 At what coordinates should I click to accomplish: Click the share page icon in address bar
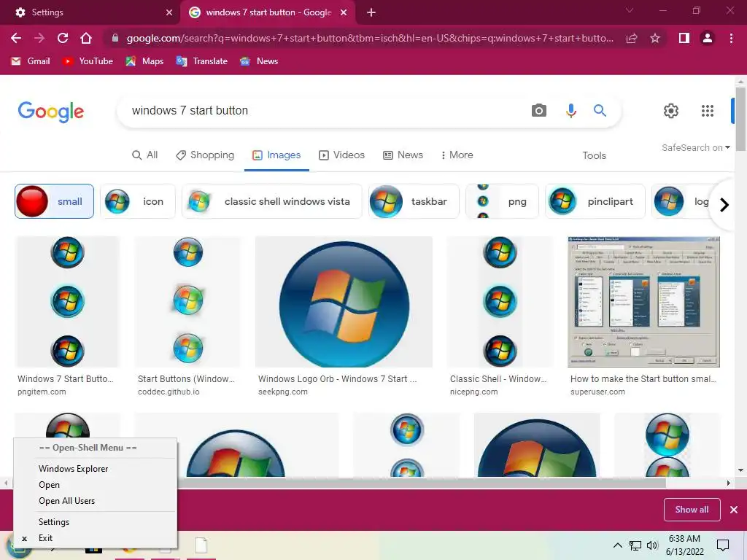632,38
